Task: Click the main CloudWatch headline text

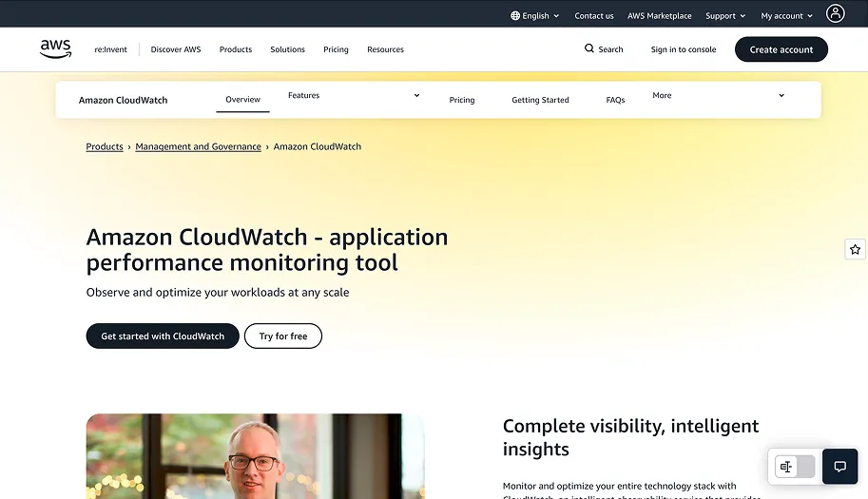Action: [267, 249]
